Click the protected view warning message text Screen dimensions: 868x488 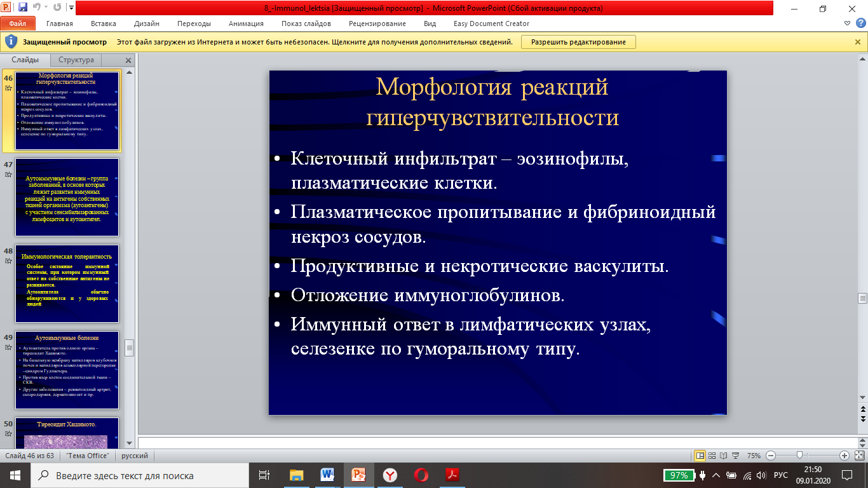click(x=315, y=42)
